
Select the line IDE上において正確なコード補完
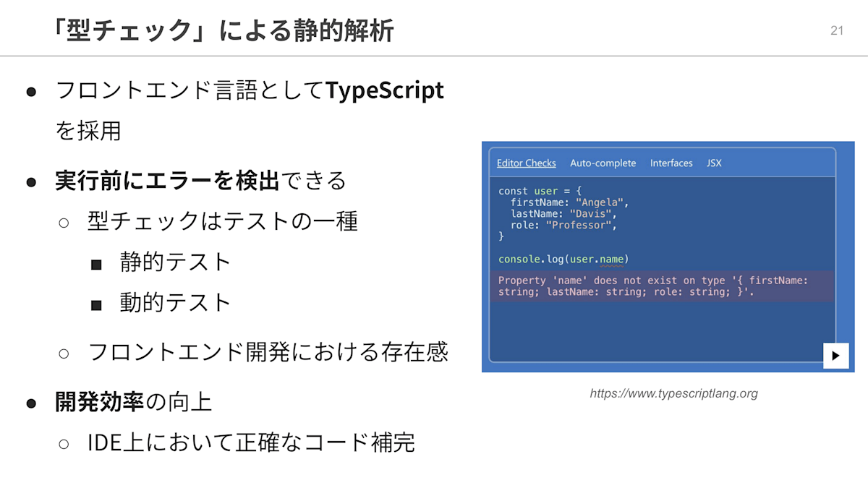(x=251, y=442)
